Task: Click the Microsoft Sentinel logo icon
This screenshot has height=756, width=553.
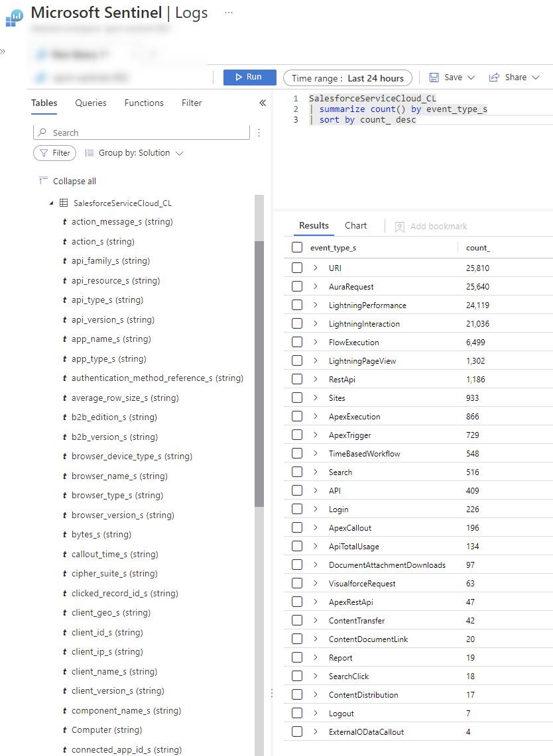Action: pos(15,17)
